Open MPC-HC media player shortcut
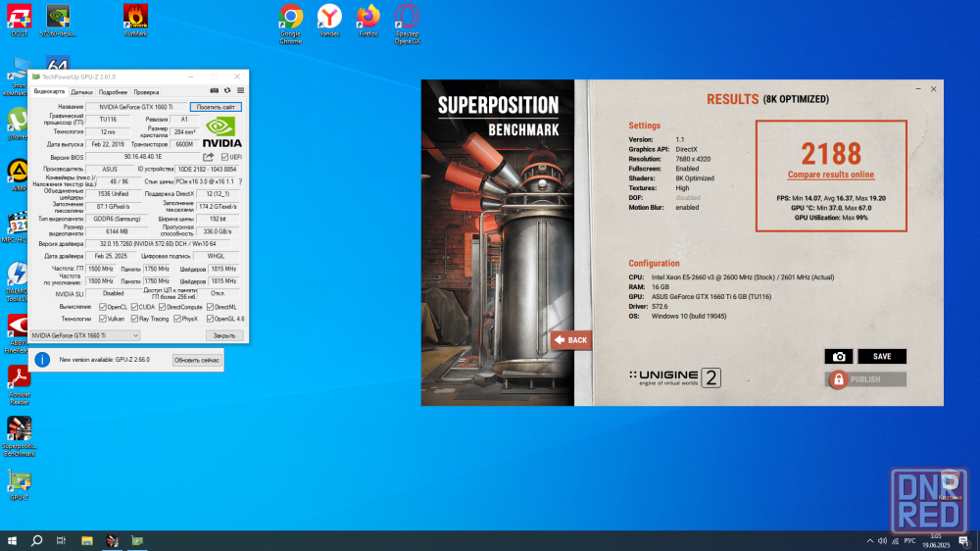Image resolution: width=980 pixels, height=551 pixels. [x=15, y=227]
